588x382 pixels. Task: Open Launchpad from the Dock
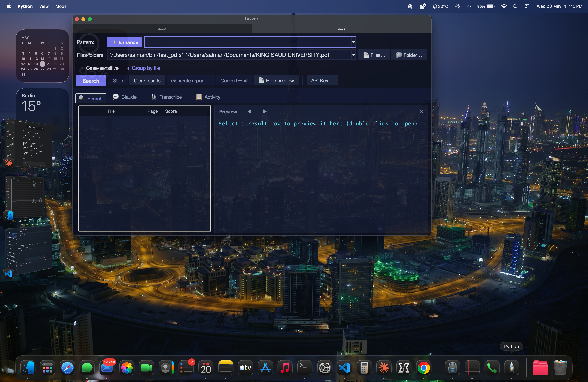[47, 368]
